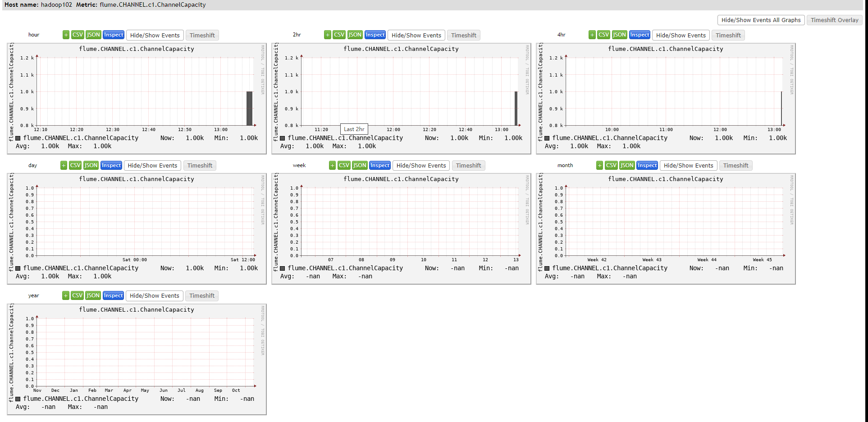Download CSV for the 2hr graph
Image resolution: width=868 pixels, height=422 pixels.
point(339,35)
